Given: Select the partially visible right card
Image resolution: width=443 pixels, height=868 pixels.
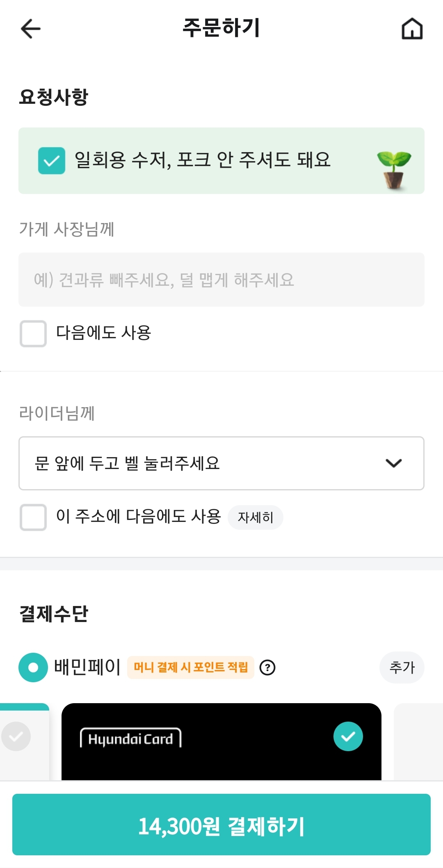Looking at the screenshot, I should [418, 741].
